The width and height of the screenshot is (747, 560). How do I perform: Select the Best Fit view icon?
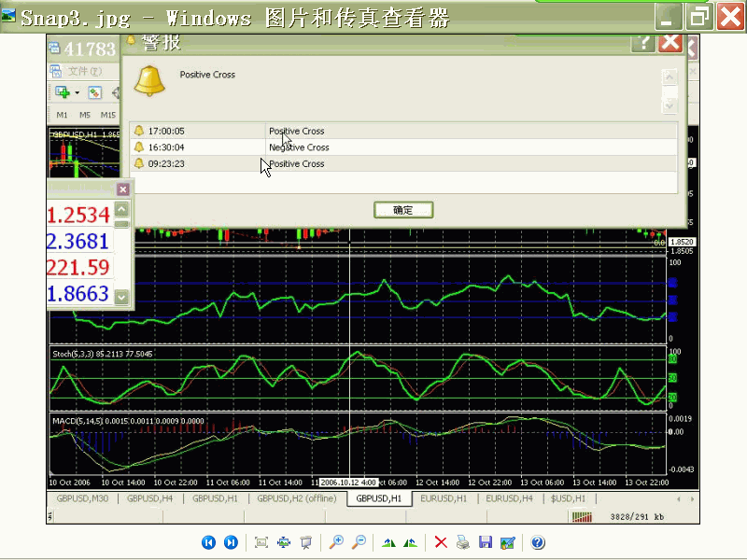pyautogui.click(x=261, y=542)
